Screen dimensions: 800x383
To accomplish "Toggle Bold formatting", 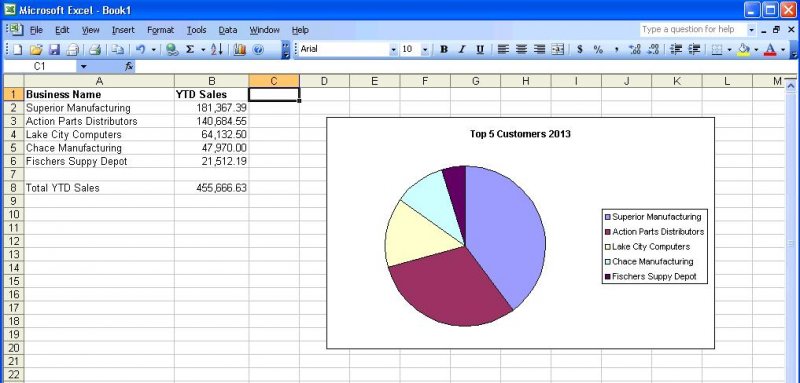I will pos(444,49).
